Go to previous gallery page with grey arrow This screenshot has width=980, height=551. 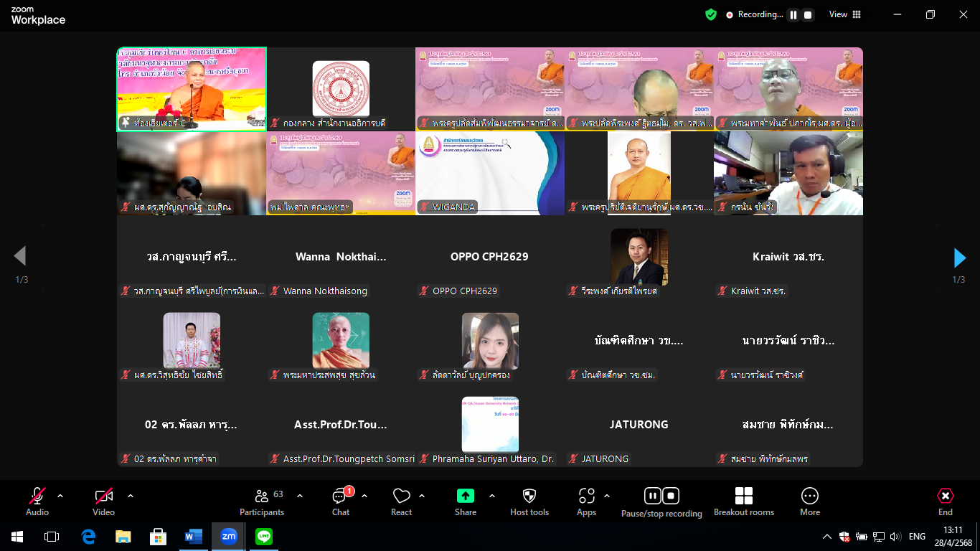(x=20, y=256)
